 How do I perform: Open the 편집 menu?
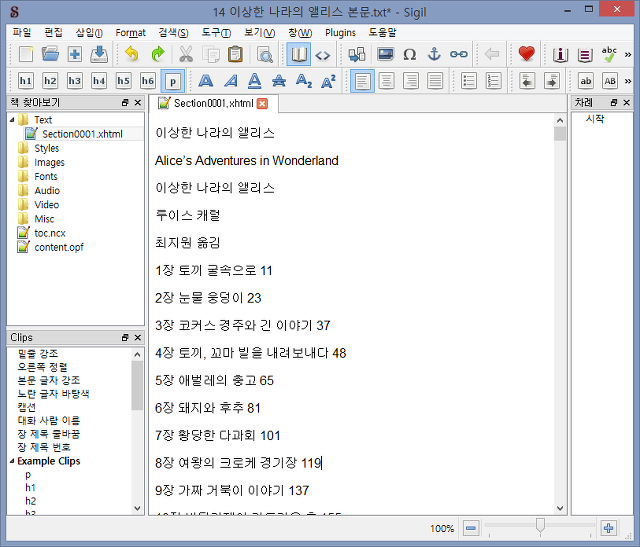(x=53, y=32)
